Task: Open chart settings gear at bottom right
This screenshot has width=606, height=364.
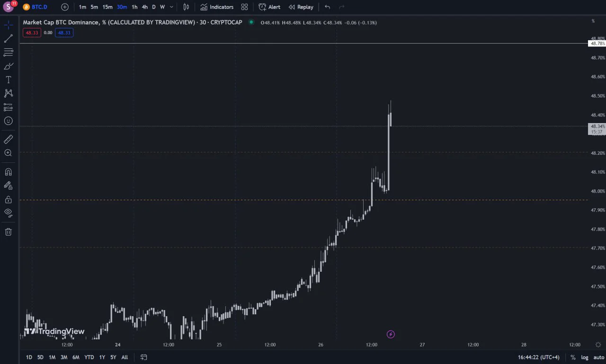Action: tap(598, 345)
